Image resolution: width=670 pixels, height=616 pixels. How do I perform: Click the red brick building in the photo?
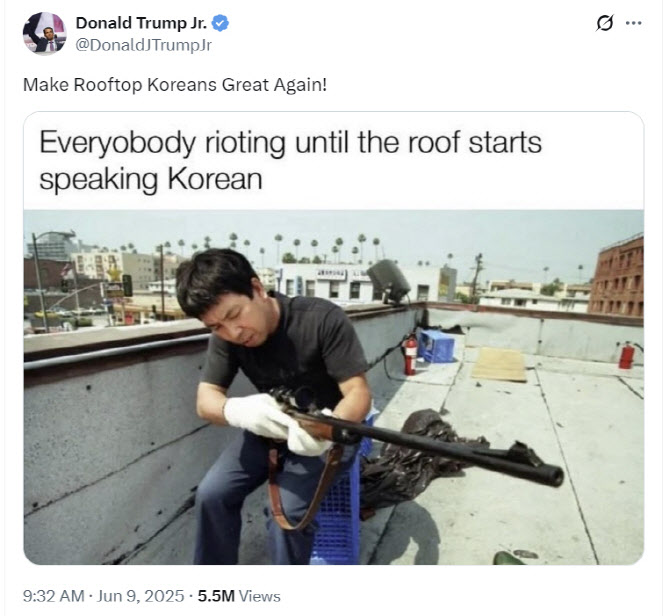click(617, 276)
